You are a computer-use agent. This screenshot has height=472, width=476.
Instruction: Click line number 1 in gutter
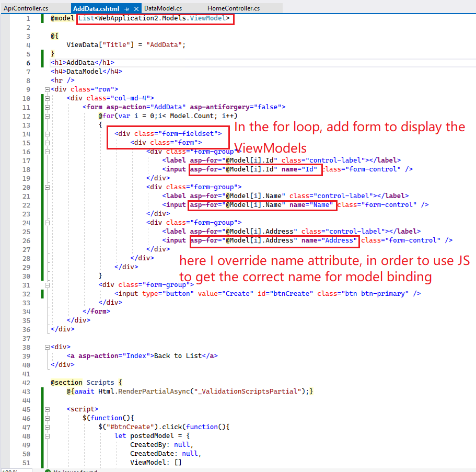coord(28,18)
